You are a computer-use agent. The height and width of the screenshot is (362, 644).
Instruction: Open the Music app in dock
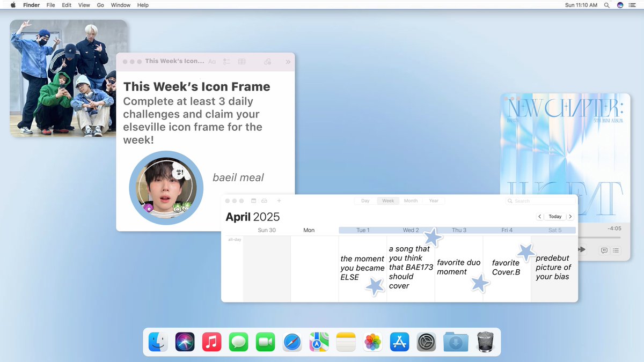tap(212, 342)
